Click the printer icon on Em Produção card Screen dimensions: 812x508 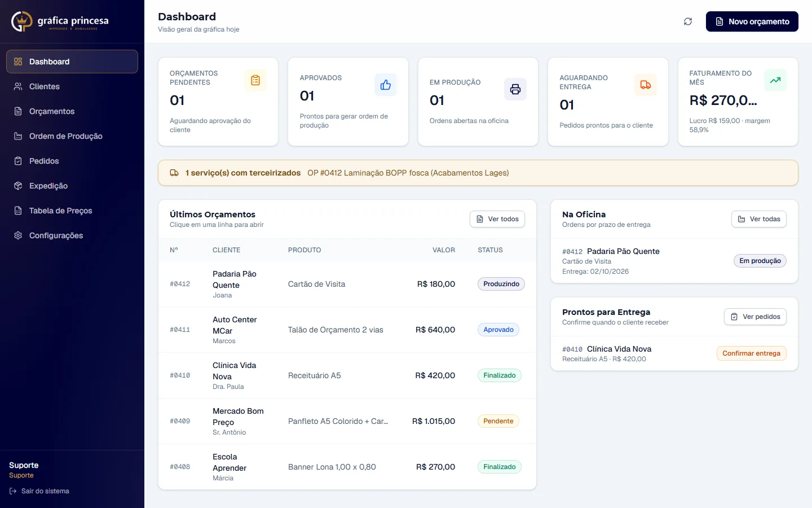pyautogui.click(x=515, y=89)
